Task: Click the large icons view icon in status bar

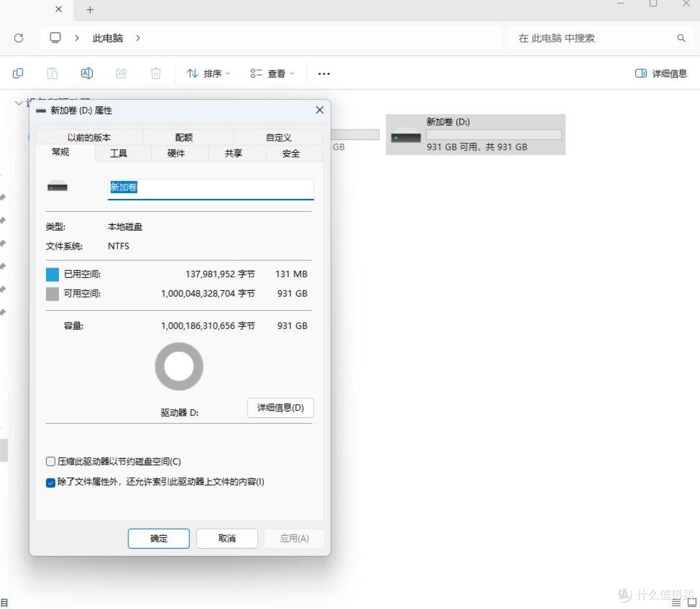Action: [x=692, y=603]
